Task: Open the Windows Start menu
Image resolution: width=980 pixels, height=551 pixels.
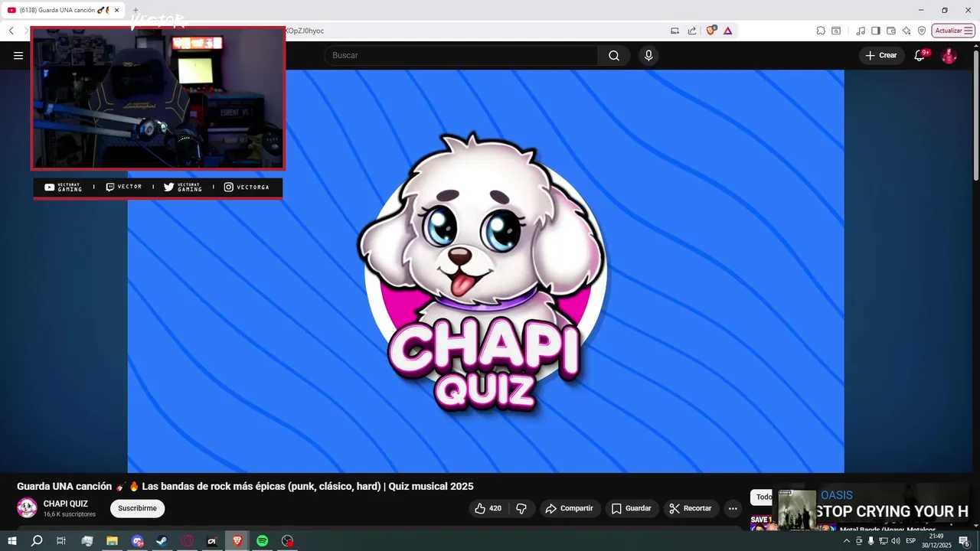Action: point(12,541)
